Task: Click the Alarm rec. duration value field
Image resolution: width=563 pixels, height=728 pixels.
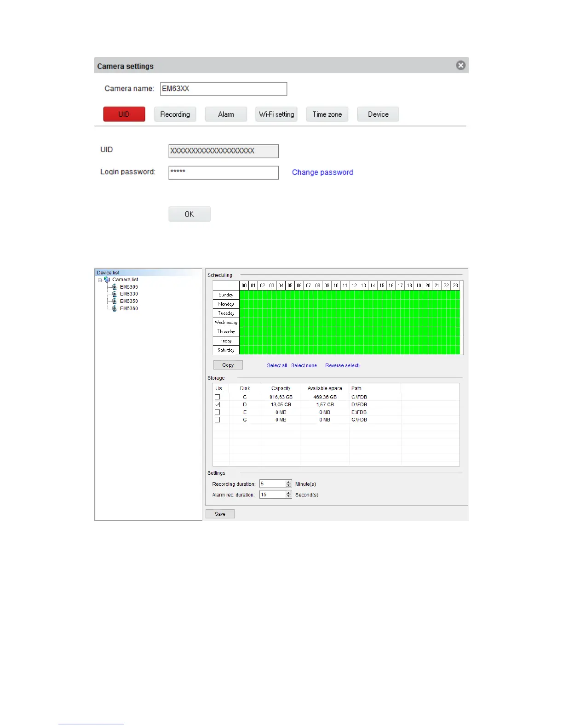Action: (272, 495)
